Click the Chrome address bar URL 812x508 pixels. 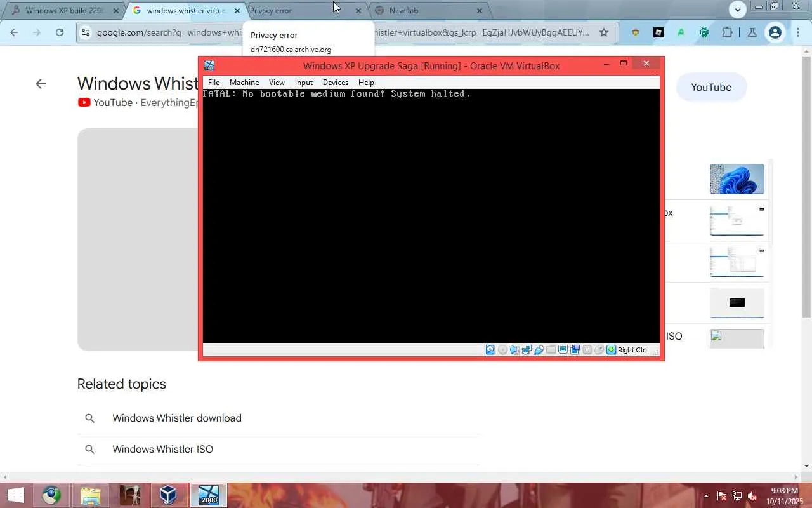point(343,32)
